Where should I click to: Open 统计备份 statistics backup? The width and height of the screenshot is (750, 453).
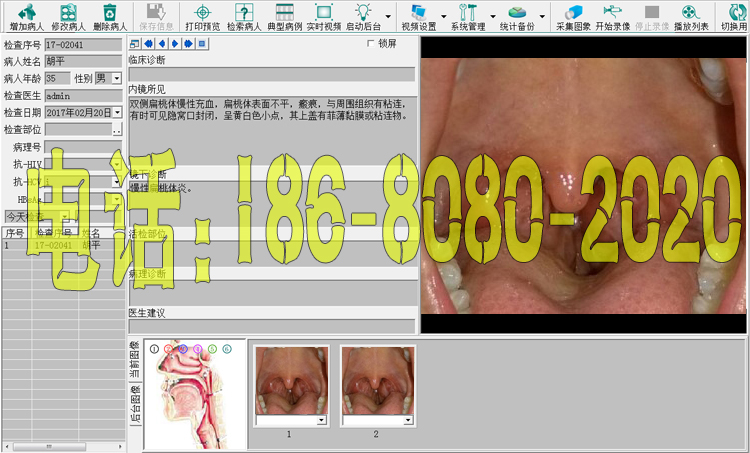[517, 17]
